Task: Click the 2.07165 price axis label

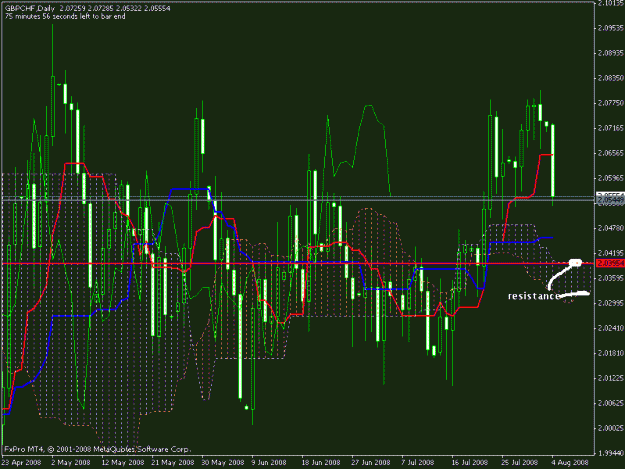Action: (611, 128)
